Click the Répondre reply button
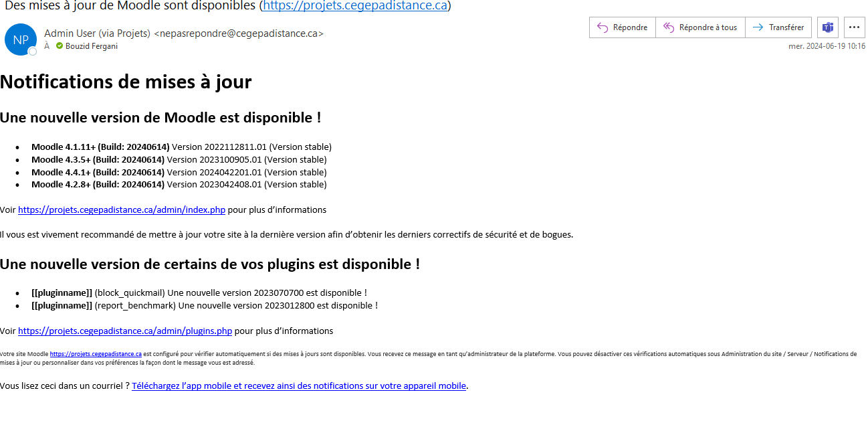 click(x=622, y=27)
